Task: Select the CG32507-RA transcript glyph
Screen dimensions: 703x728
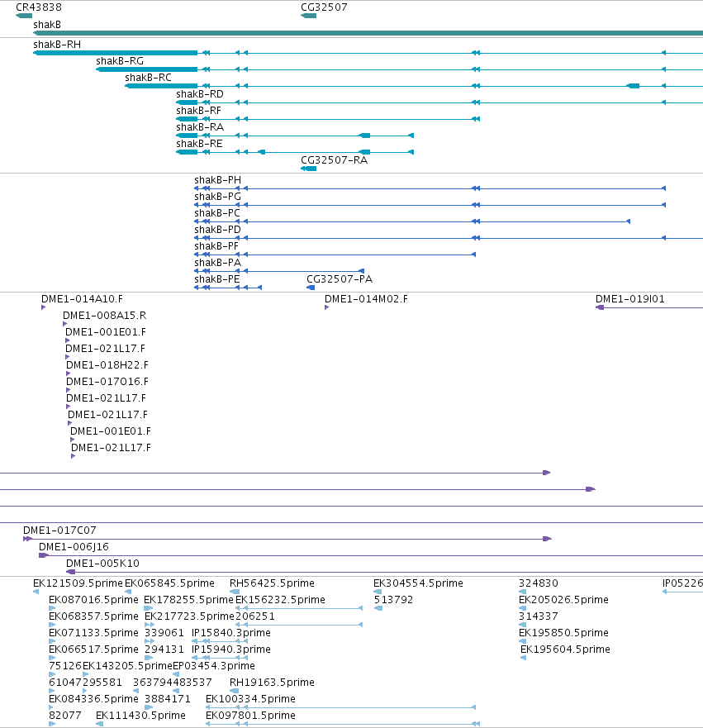Action: click(309, 169)
